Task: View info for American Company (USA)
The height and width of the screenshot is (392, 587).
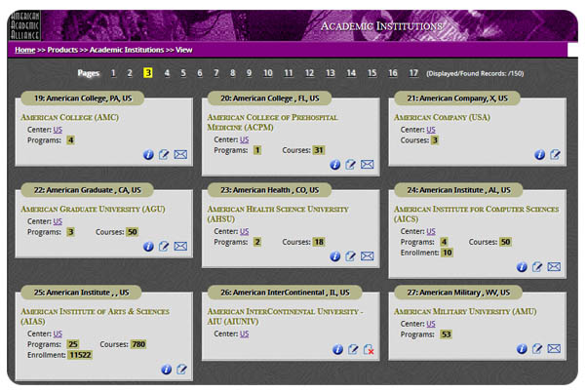Action: pos(540,155)
